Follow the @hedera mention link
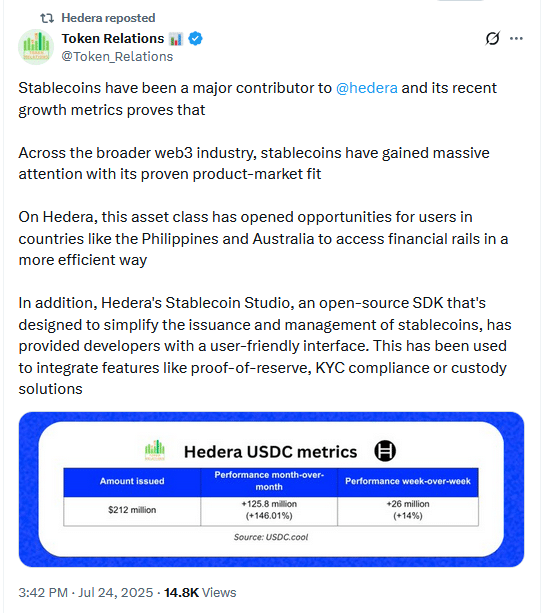The image size is (543, 613). coord(367,88)
